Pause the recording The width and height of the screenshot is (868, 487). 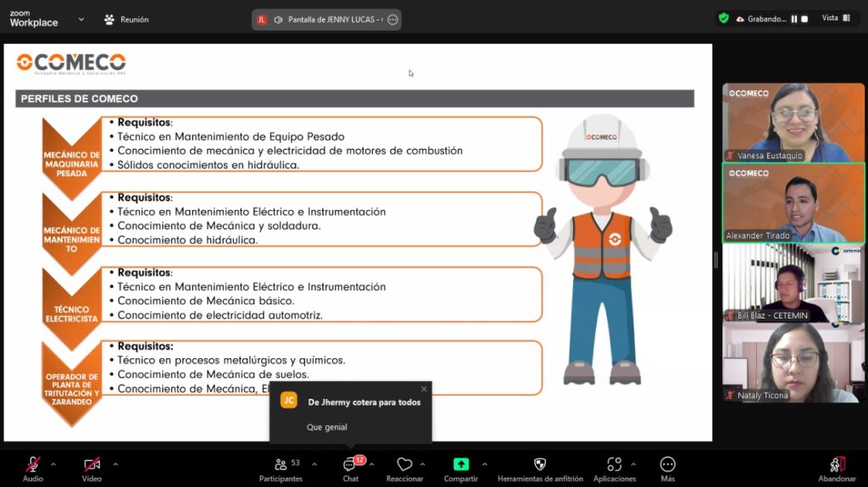click(x=794, y=19)
